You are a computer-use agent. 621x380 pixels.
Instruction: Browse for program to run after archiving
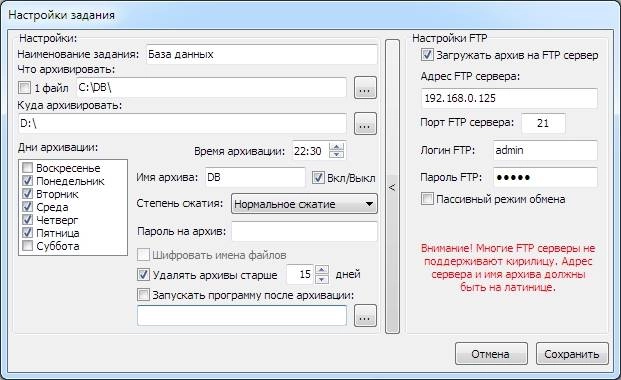[x=365, y=315]
